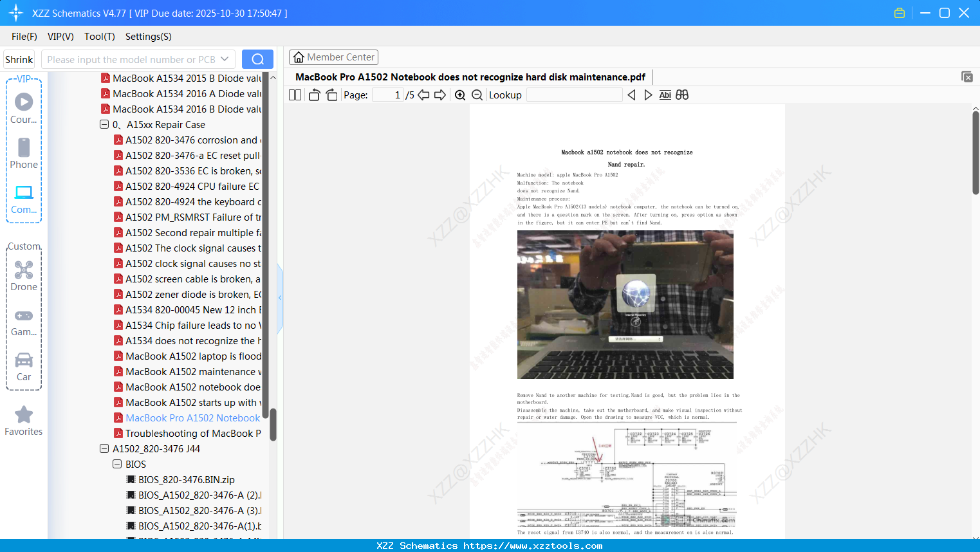Open BIOS_820-3476.BIN.zip file
The height and width of the screenshot is (552, 980).
181,480
